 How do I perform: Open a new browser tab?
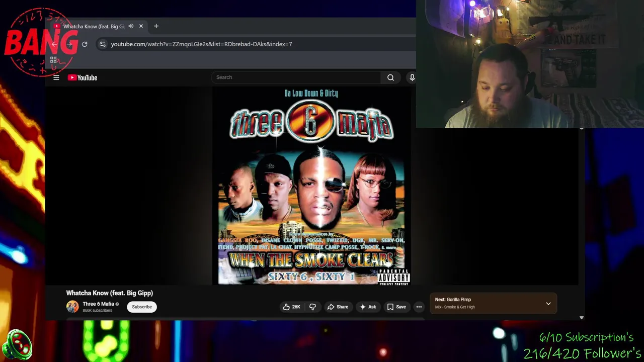click(156, 26)
